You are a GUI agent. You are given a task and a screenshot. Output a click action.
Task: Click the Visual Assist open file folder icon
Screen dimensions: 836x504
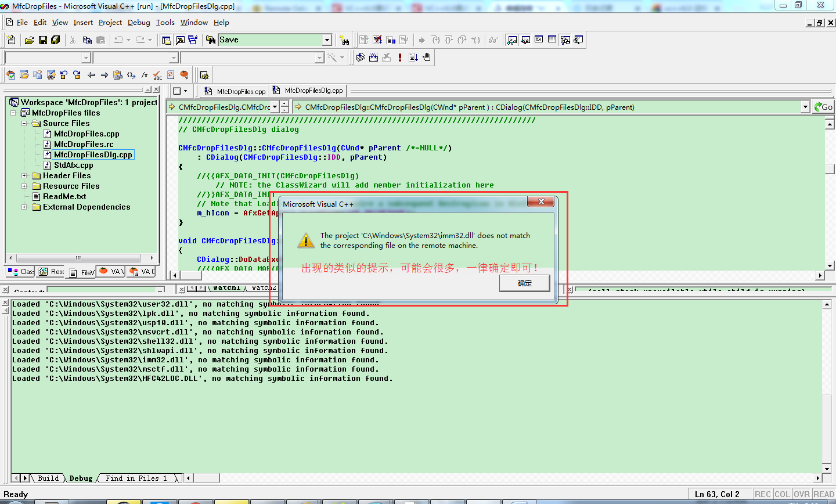point(24,75)
